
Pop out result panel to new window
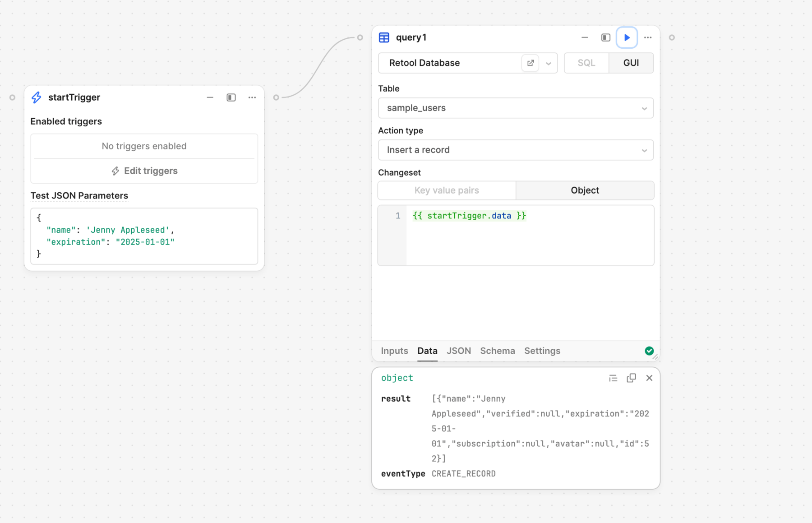click(631, 378)
